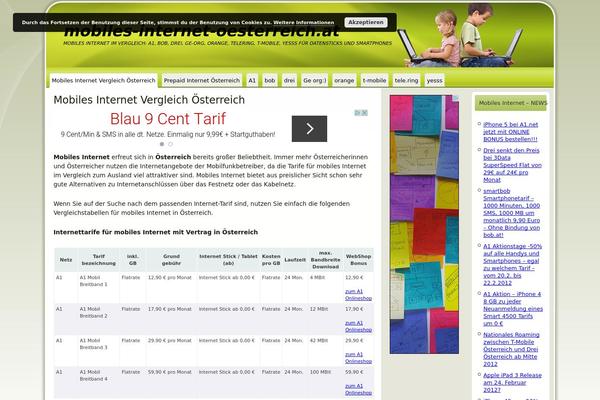Image resolution: width=600 pixels, height=400 pixels.
Task: Open zum A1 Onlineshop link for Breitband 3
Action: 358,358
